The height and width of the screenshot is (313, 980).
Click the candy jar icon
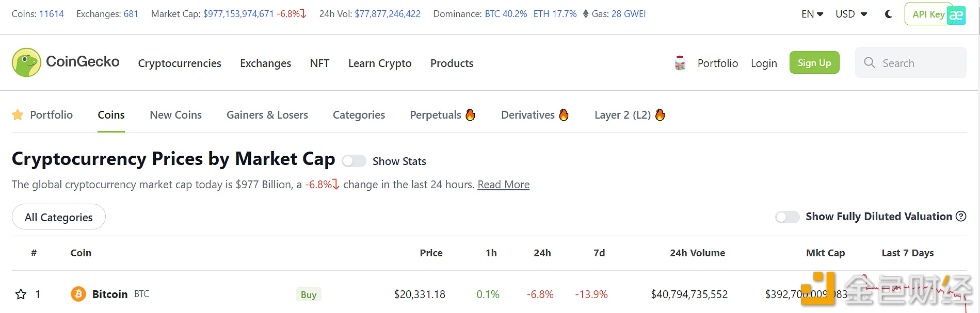coord(680,63)
